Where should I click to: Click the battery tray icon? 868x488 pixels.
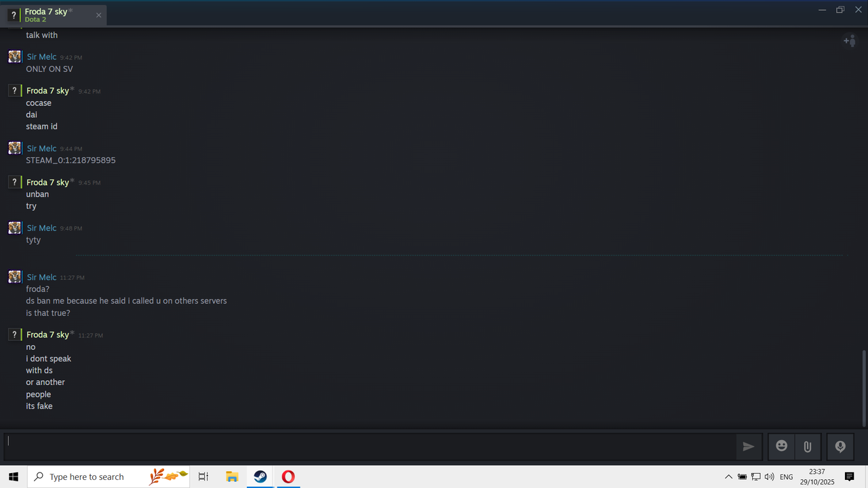tap(742, 477)
